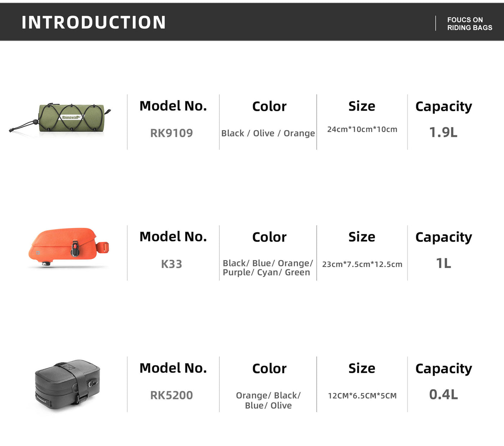Image resolution: width=504 pixels, height=446 pixels.
Task: Click the orange K33 top tube bag image
Action: 68,247
